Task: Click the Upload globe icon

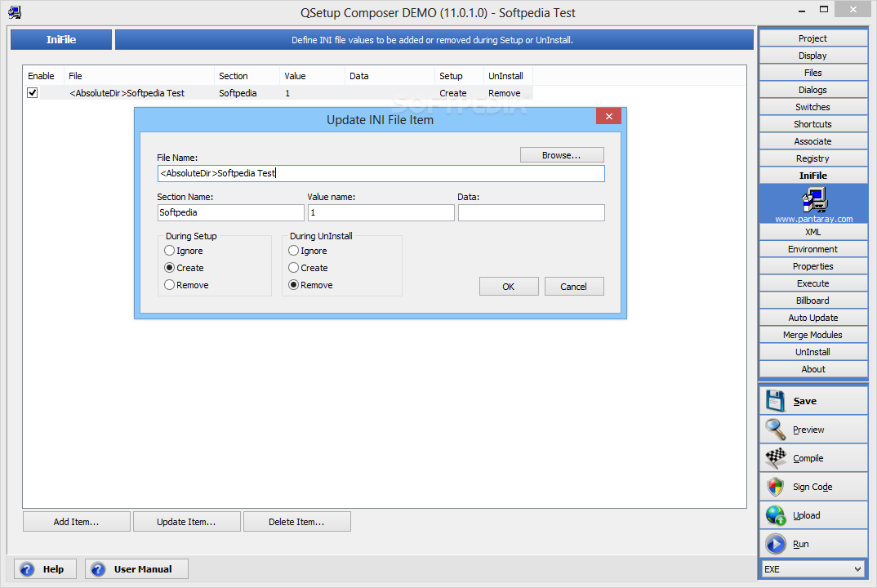Action: (x=776, y=515)
